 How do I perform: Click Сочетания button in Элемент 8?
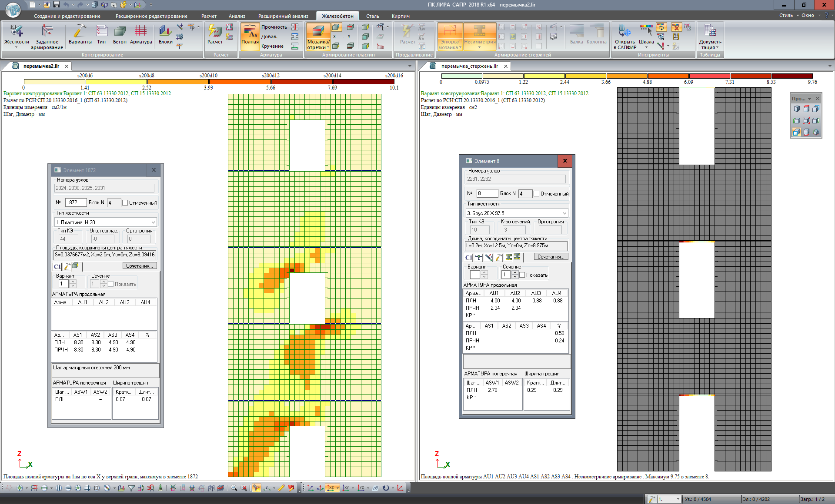[x=551, y=257]
